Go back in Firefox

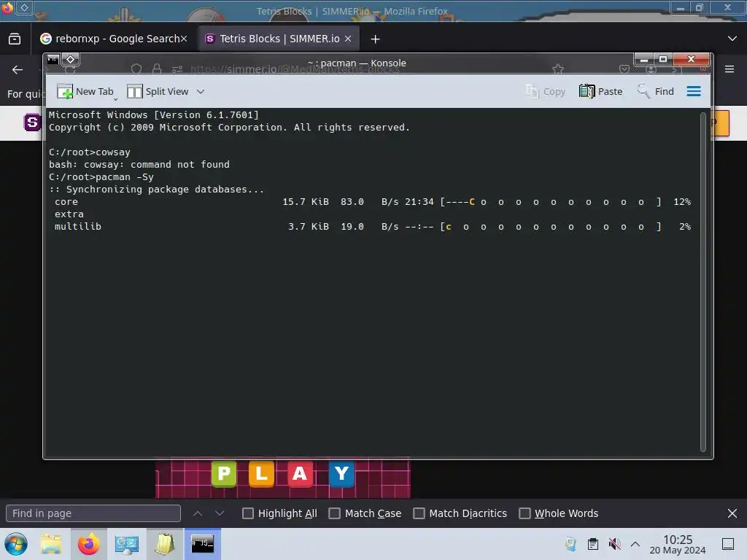[x=18, y=69]
